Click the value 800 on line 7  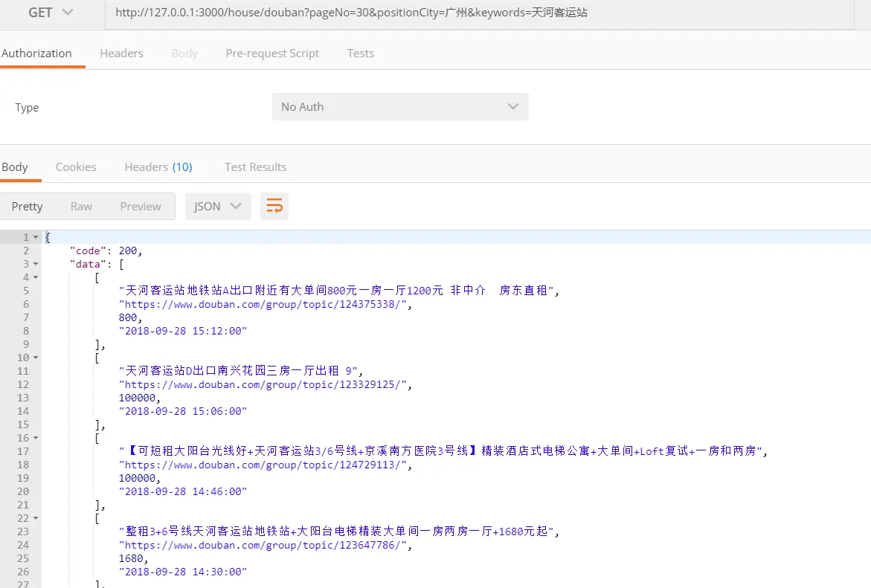(128, 317)
